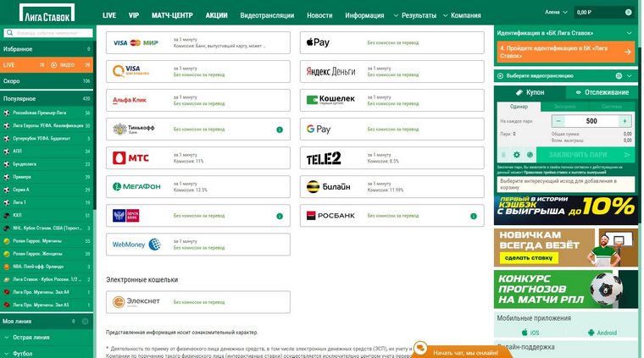Choose WebMoney payment method
This screenshot has height=358, width=644.
198,245
